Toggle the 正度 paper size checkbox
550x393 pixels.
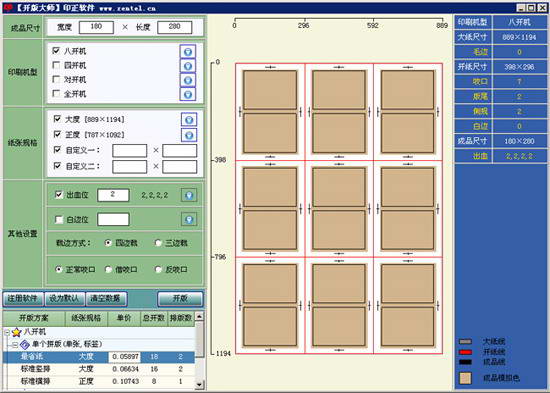[x=57, y=134]
